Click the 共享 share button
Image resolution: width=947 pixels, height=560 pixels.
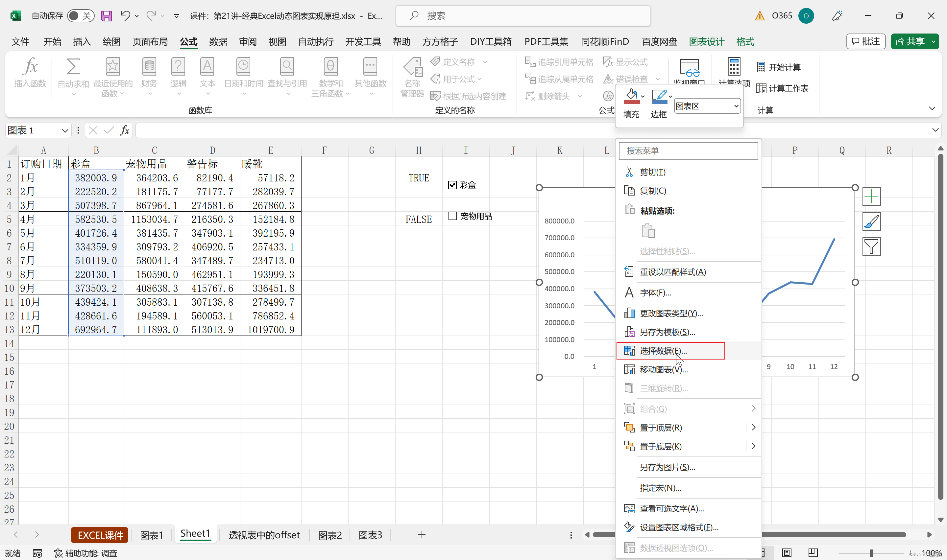(x=910, y=41)
